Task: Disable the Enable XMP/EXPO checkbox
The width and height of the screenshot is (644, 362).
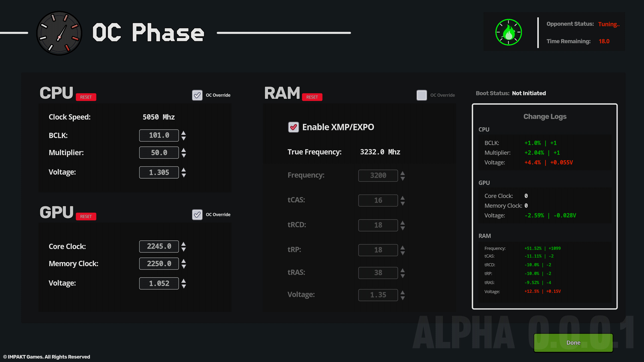Action: (293, 127)
